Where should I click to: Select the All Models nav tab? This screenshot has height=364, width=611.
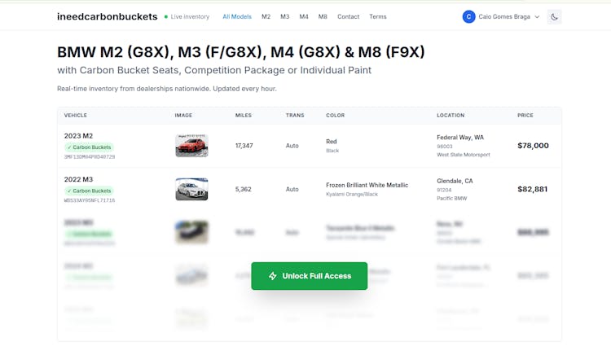point(237,16)
